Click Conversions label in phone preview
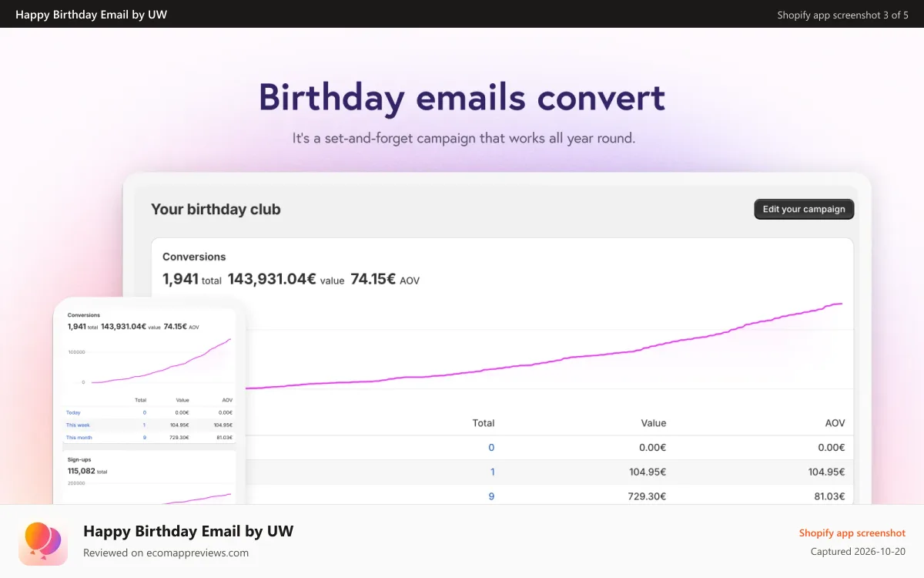This screenshot has width=924, height=578. (83, 315)
